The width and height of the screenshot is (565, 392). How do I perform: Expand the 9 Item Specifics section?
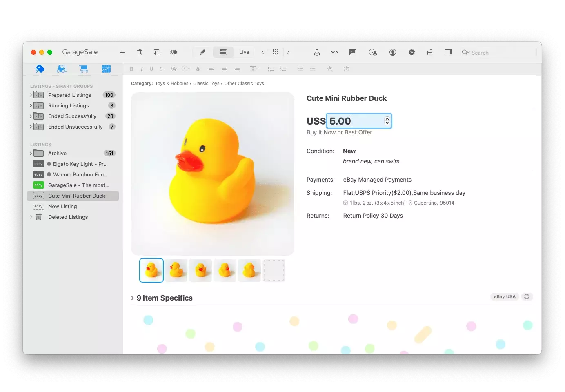133,298
